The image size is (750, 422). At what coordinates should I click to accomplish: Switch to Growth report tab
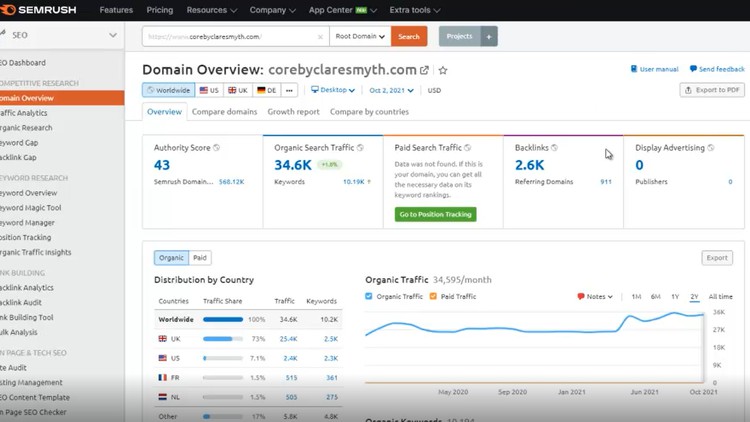pyautogui.click(x=293, y=111)
